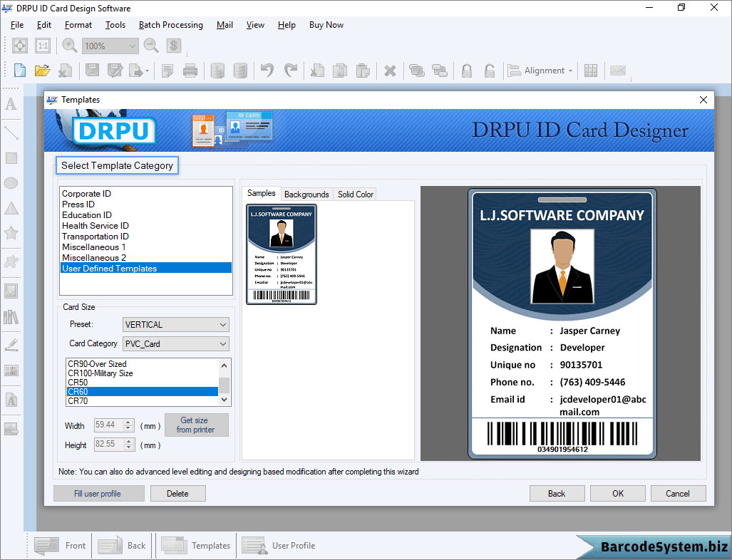Click the Save floppy disk icon
This screenshot has height=560, width=732.
[92, 71]
